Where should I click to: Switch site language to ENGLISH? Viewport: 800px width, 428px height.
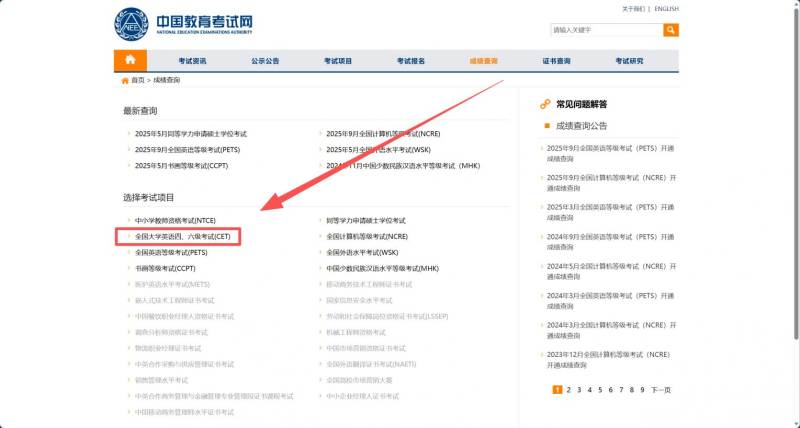(x=667, y=9)
